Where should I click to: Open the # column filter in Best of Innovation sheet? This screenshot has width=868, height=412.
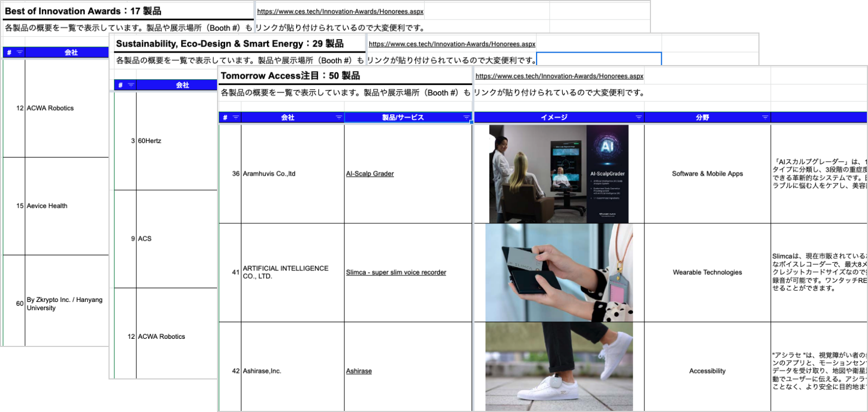point(20,53)
